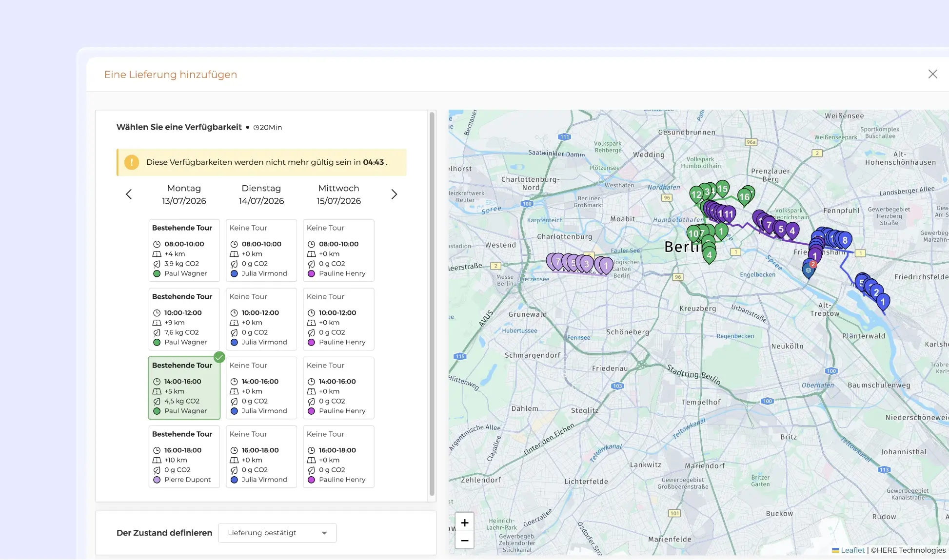949x560 pixels.
Task: Click the availability panel vertical scrollbar
Action: (x=432, y=305)
